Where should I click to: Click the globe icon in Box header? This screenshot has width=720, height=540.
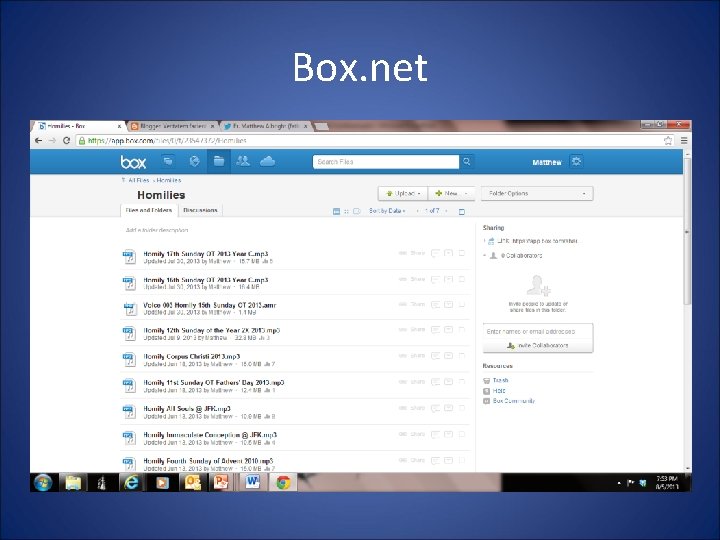tap(194, 161)
